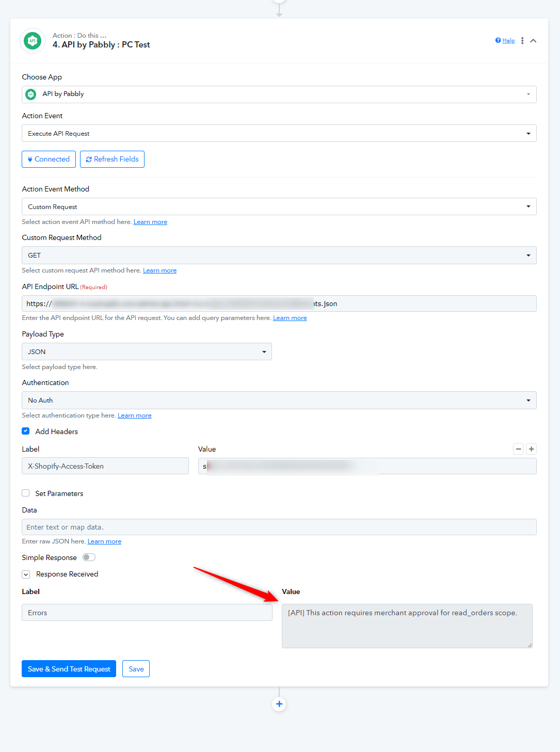The height and width of the screenshot is (752, 560).
Task: Click the header Value field with token
Action: (367, 466)
